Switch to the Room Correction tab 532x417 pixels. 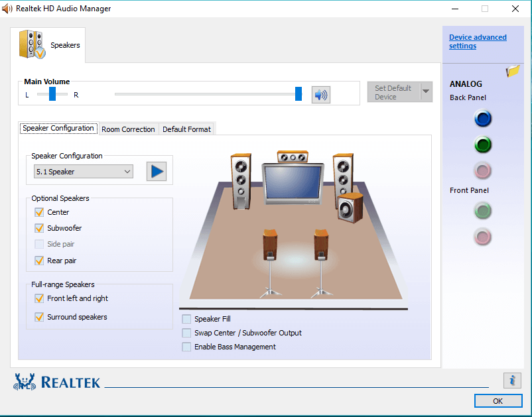point(128,129)
